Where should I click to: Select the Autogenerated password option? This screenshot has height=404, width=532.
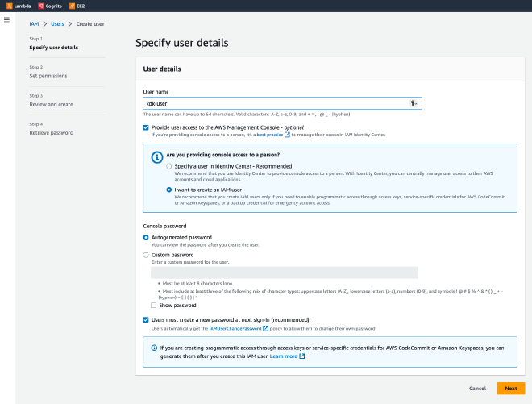click(x=146, y=238)
